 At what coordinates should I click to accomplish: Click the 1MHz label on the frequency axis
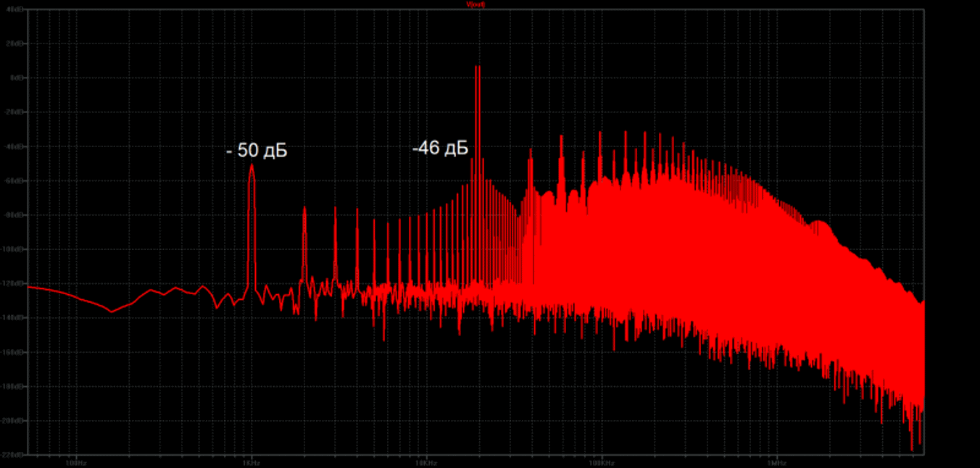click(x=776, y=462)
